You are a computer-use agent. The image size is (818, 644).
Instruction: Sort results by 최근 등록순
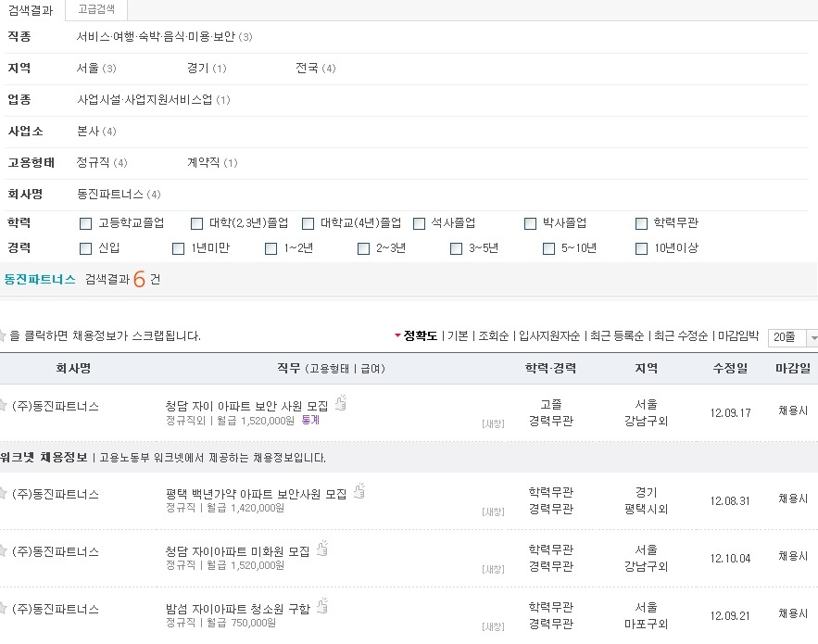click(x=617, y=335)
